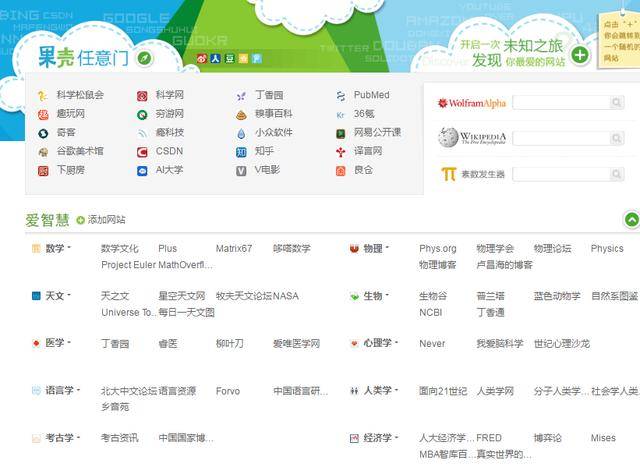Open the Forvo link
The width and height of the screenshot is (640, 467).
[x=228, y=391]
